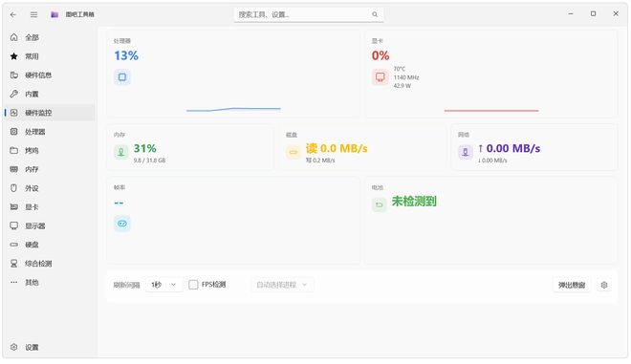Open 其他 with the three-dots icon

(x=50, y=283)
